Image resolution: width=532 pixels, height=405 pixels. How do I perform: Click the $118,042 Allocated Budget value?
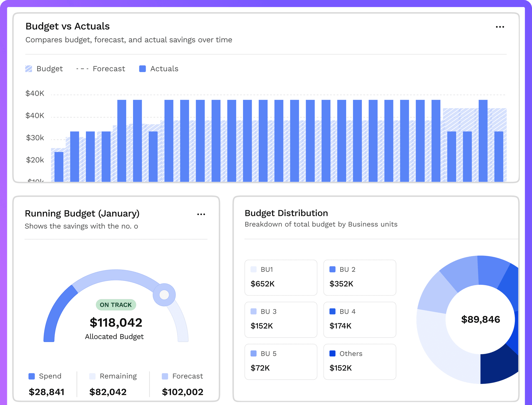tap(116, 322)
